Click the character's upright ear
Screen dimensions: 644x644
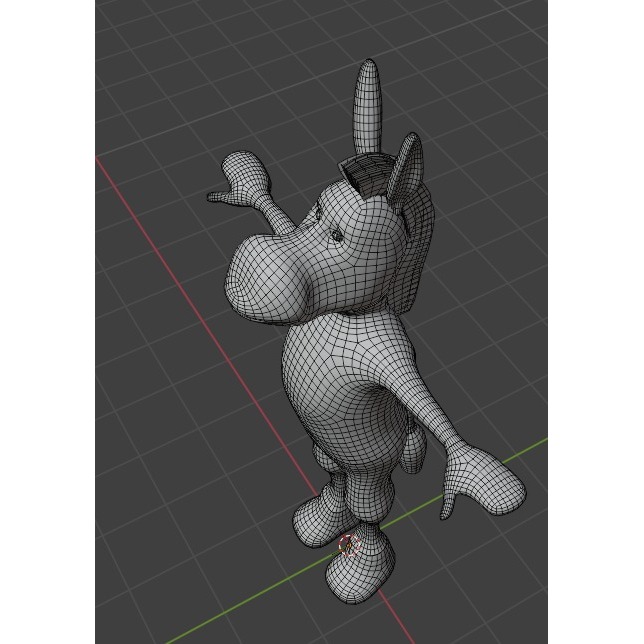pos(405,168)
